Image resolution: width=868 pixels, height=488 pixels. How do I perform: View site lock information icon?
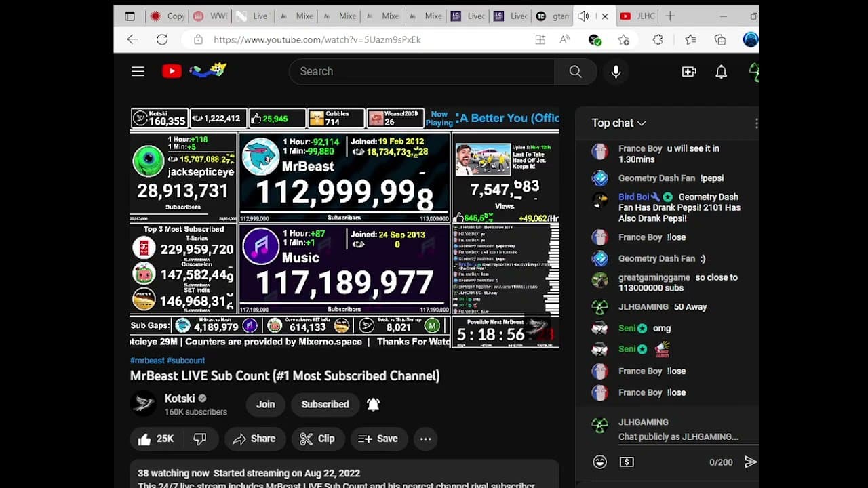[x=198, y=40]
